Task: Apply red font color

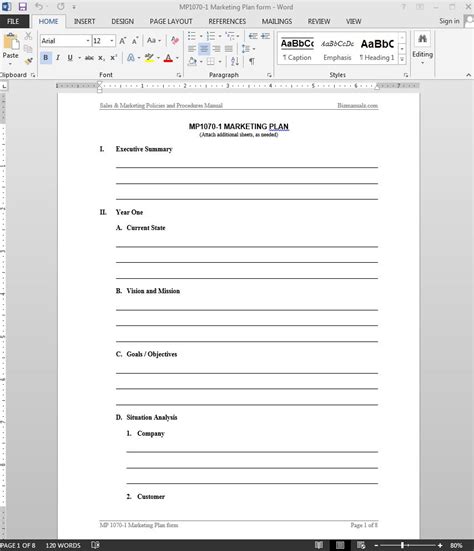Action: 169,58
